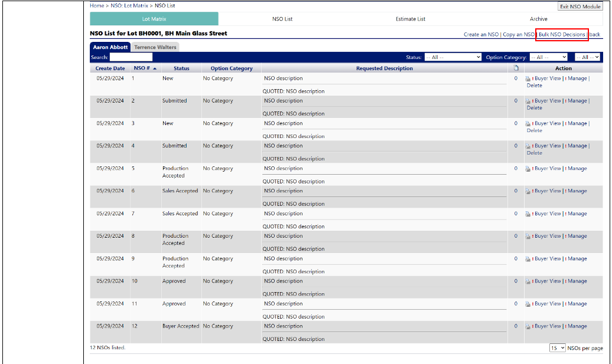Open Buyer View for NSO 4
Image resolution: width=612 pixels, height=364 pixels.
[548, 146]
